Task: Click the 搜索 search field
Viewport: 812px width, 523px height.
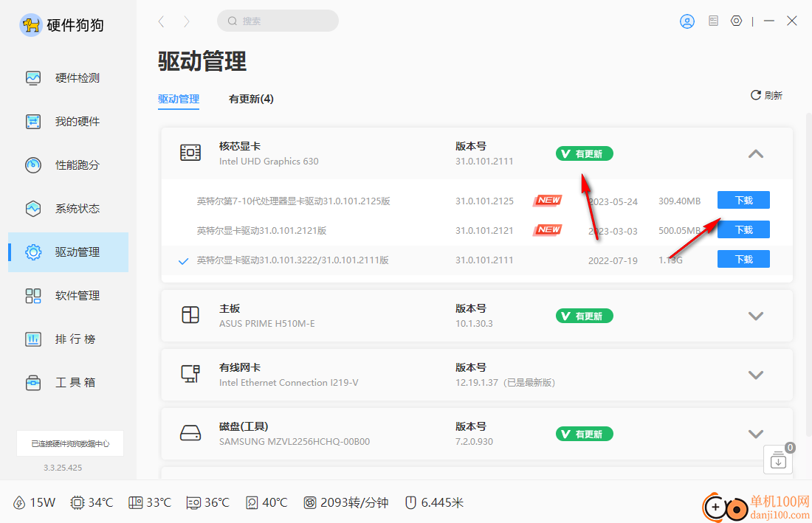Action: click(278, 21)
